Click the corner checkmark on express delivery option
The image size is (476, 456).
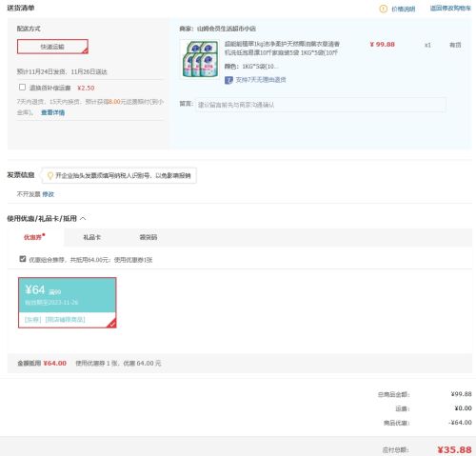click(85, 50)
